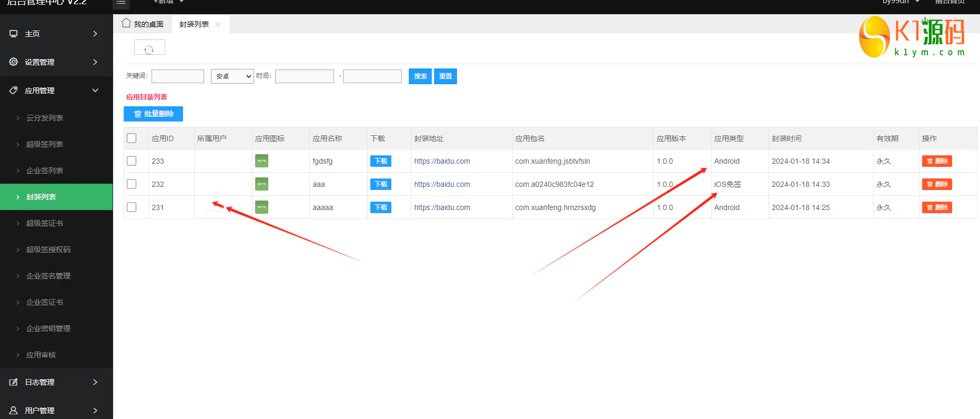Delete app ID 231 with 删除
980x419 pixels.
coord(937,207)
